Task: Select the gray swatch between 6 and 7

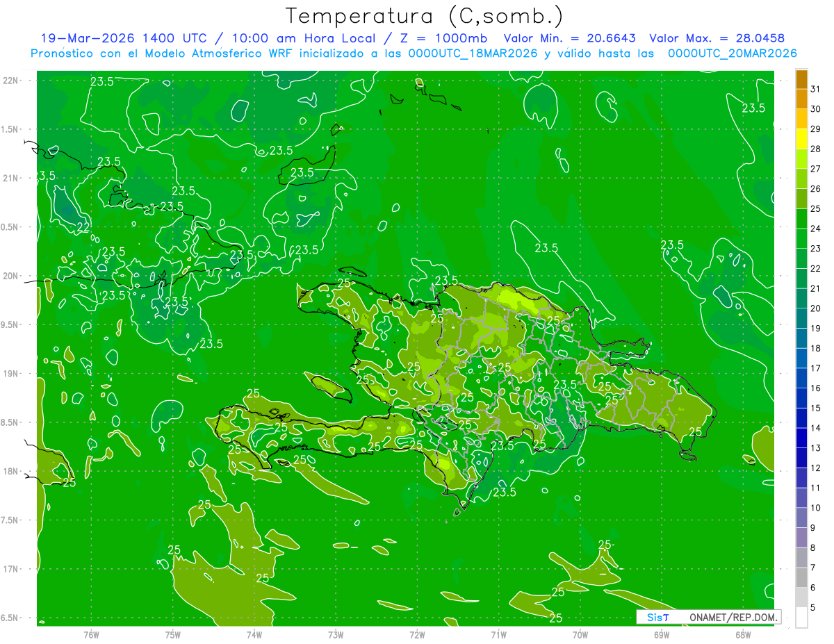Action: point(801,578)
